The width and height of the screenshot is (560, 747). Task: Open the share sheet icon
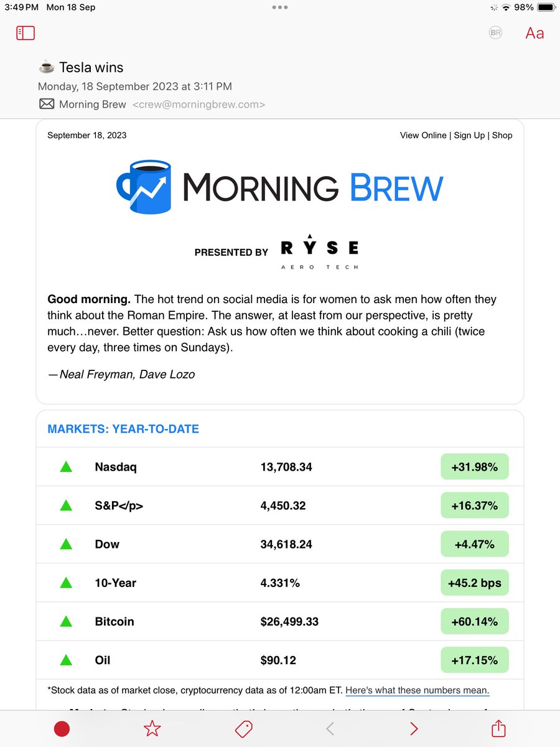pyautogui.click(x=498, y=728)
